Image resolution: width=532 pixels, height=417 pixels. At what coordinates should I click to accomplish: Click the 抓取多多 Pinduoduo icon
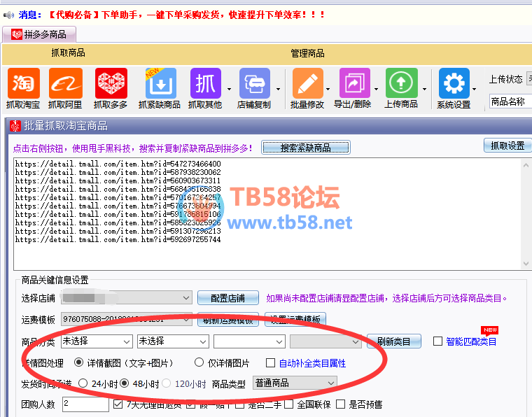(111, 84)
